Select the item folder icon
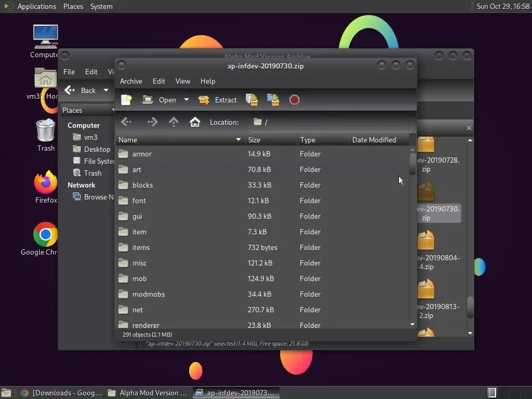532x399 pixels. click(123, 232)
